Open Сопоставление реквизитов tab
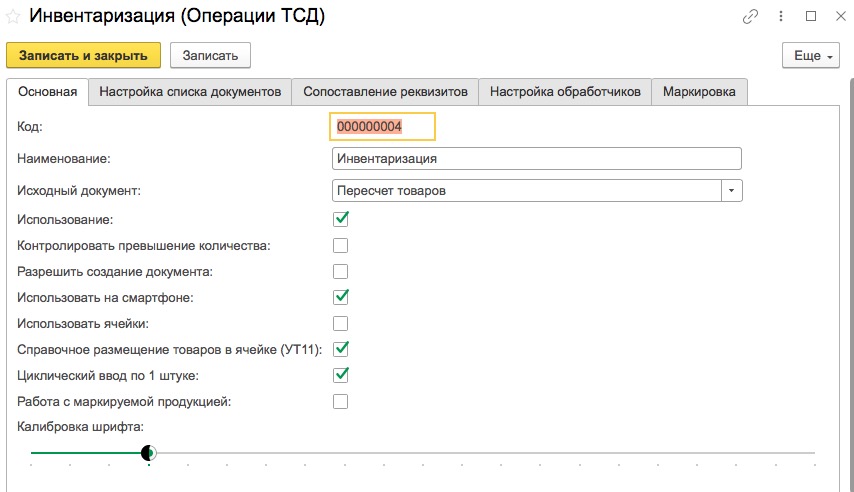This screenshot has height=492, width=854. point(385,92)
